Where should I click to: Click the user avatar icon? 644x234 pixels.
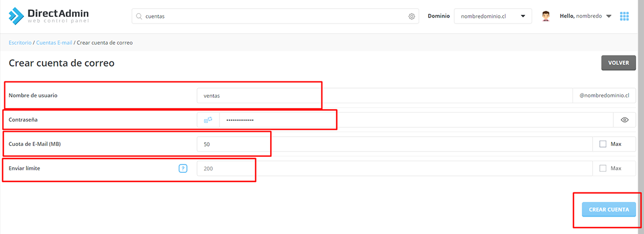pyautogui.click(x=545, y=16)
